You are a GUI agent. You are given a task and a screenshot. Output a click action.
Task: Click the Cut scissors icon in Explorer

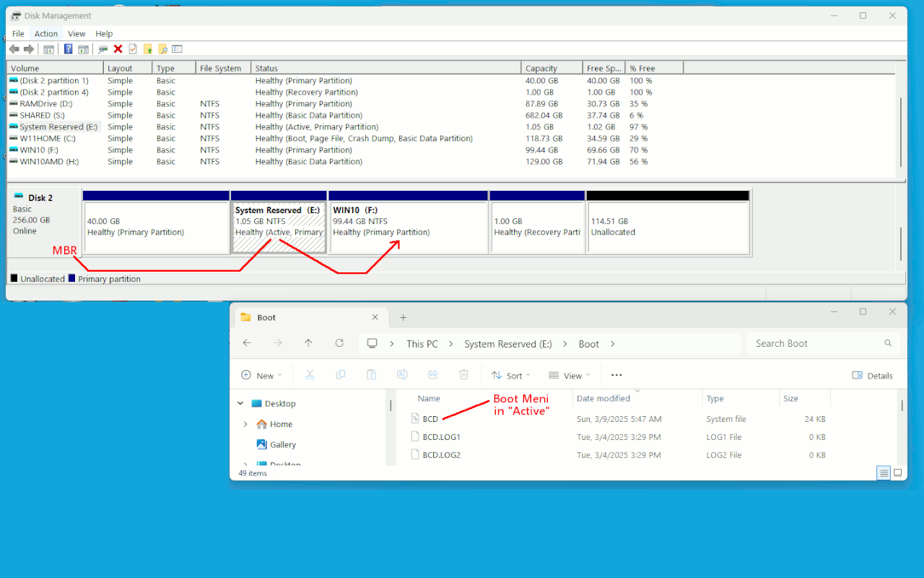[x=310, y=375]
